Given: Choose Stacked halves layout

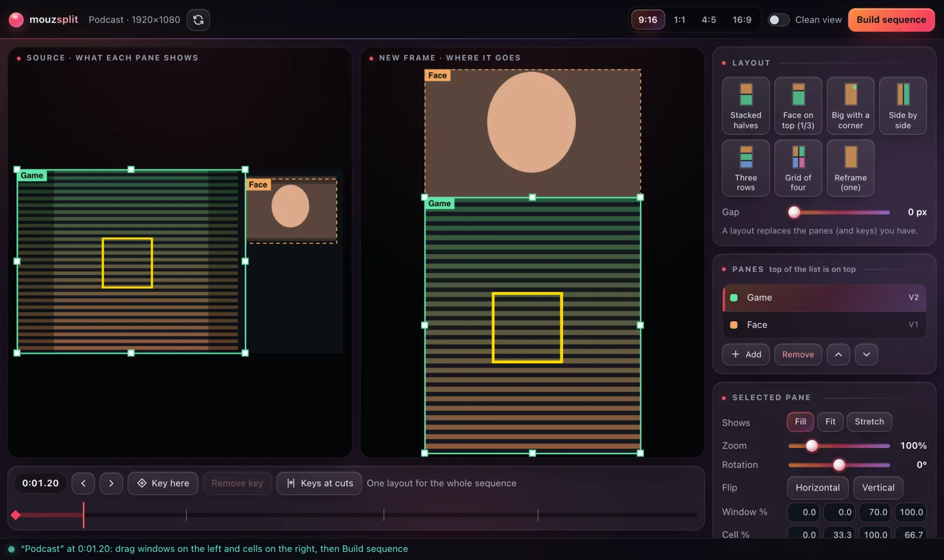Looking at the screenshot, I should pos(746,106).
